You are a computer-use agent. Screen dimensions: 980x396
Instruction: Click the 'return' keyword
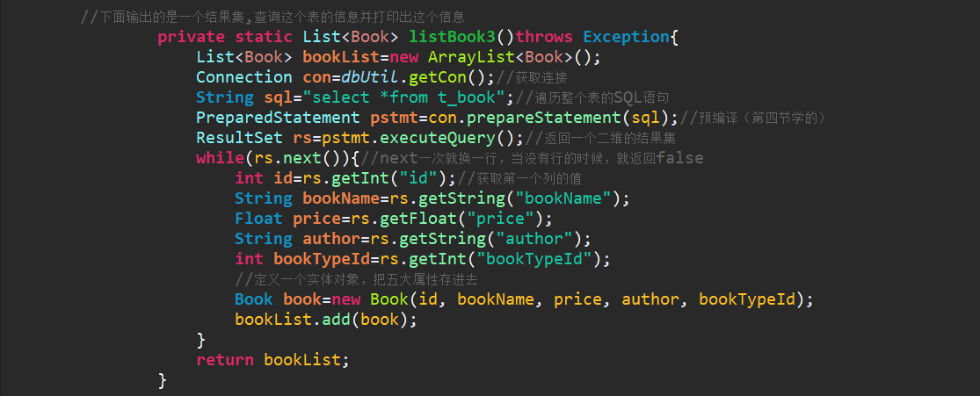coord(225,358)
